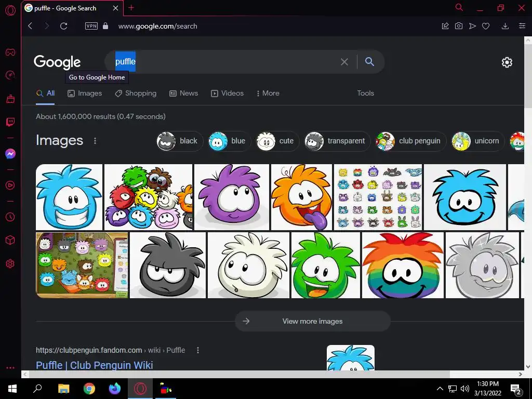
Task: Open Opera settings gear in sidebar
Action: pos(10,263)
